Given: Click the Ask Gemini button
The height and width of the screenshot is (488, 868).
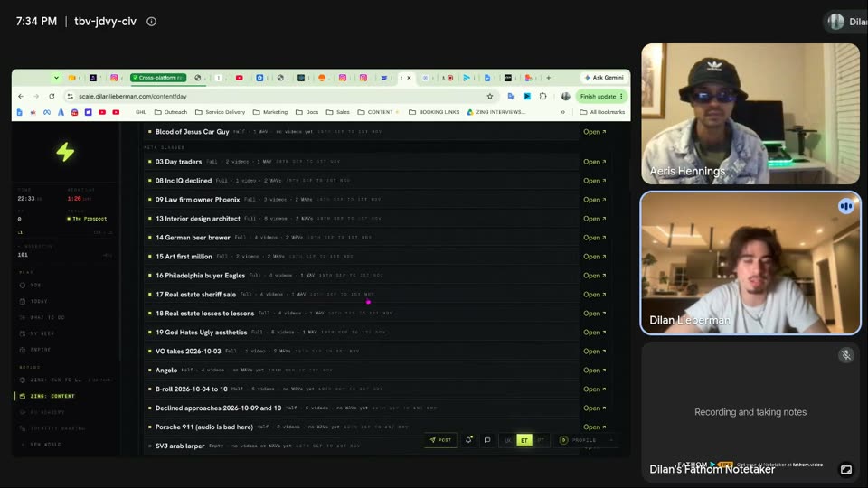Looking at the screenshot, I should (x=604, y=78).
